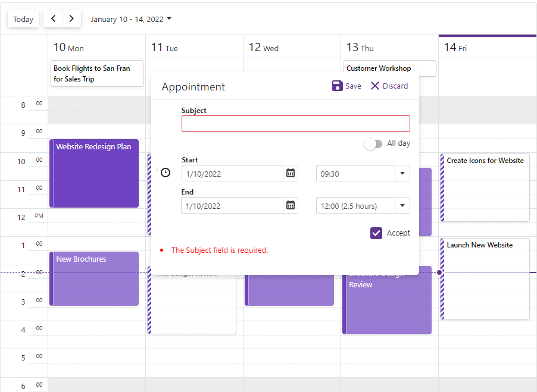Click the clock icon beside the Start field
This screenshot has width=537, height=392.
(165, 173)
